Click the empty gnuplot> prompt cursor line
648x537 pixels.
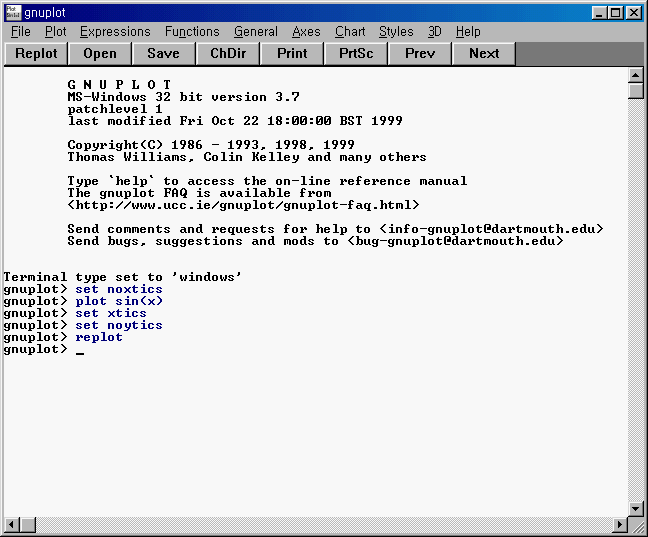point(44,349)
